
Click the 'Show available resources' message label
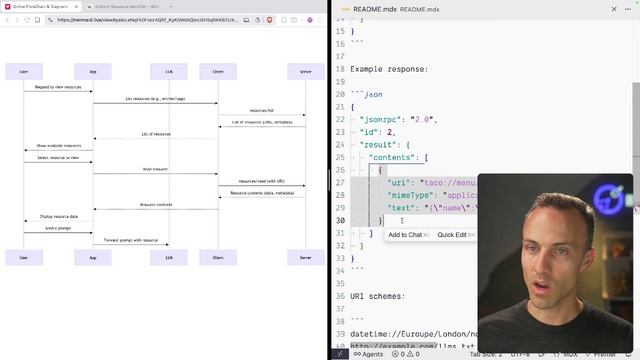[59, 146]
